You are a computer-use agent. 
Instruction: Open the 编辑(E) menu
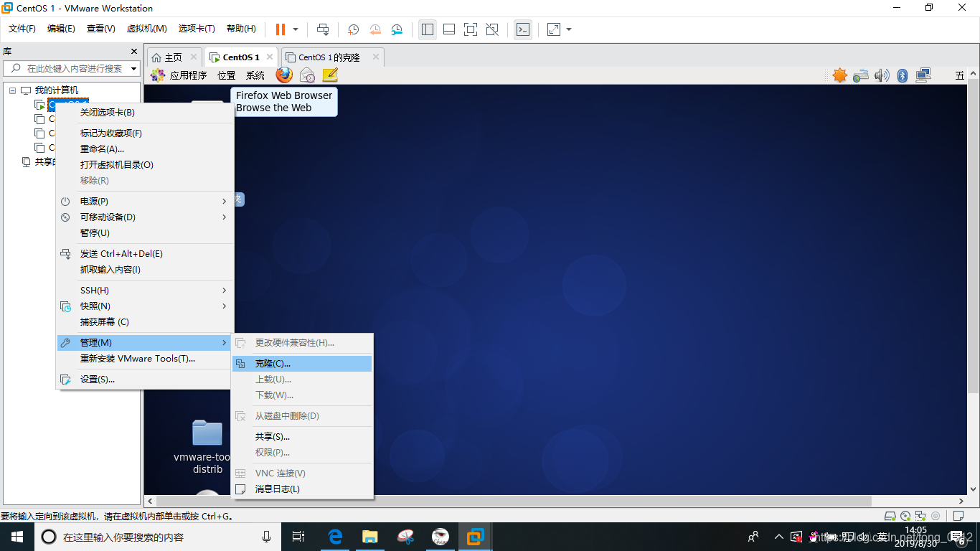61,29
